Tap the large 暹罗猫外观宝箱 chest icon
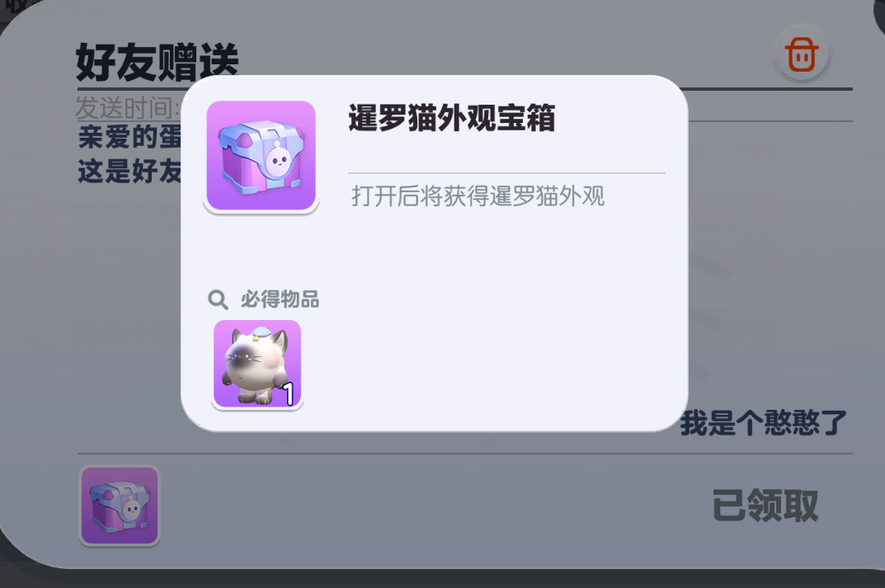The image size is (885, 588). click(x=261, y=157)
